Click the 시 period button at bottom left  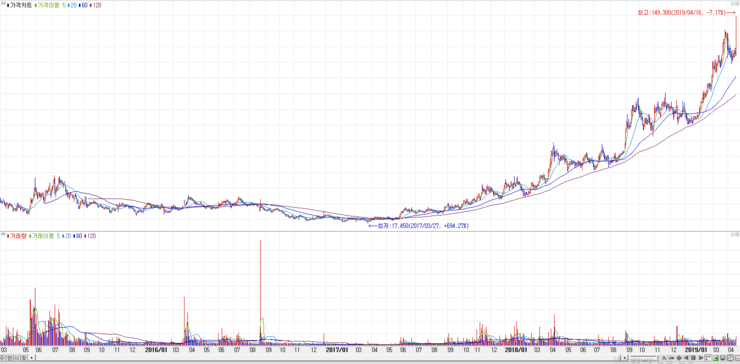(x=17, y=358)
